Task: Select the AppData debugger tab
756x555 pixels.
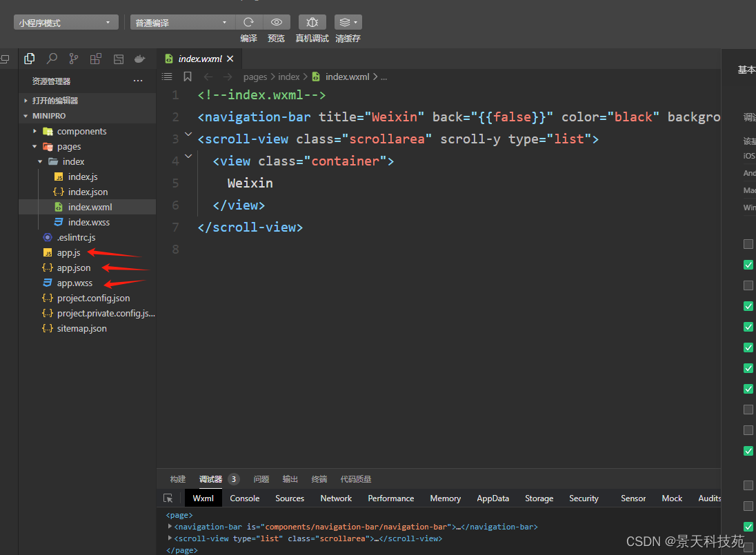Action: [493, 498]
